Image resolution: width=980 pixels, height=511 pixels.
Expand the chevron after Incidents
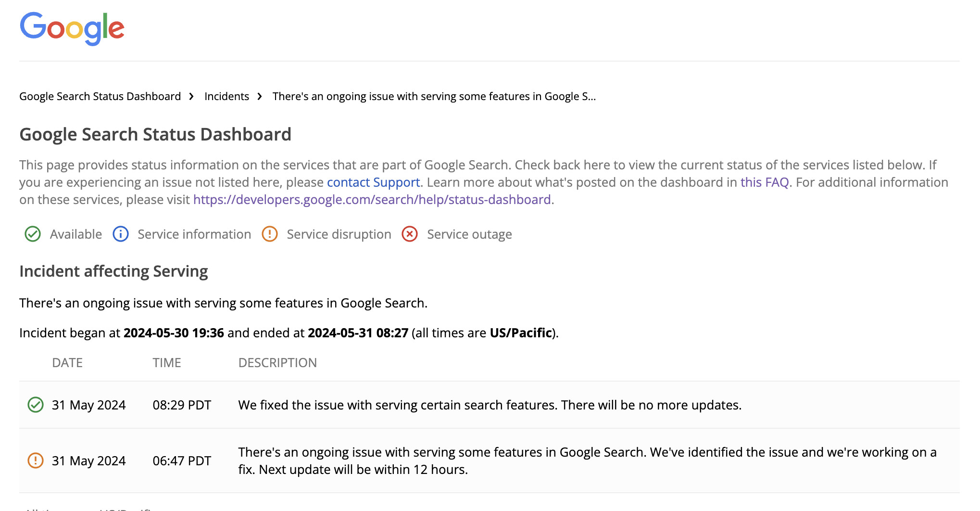pos(260,96)
